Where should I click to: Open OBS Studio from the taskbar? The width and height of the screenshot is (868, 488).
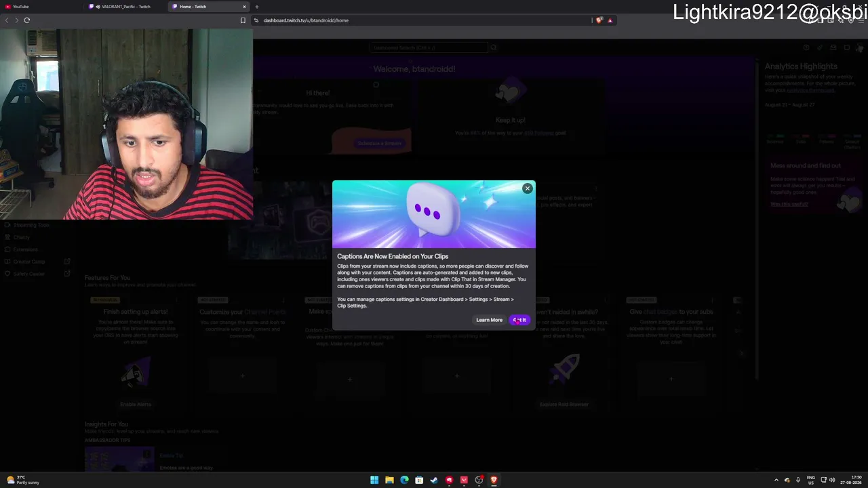(x=479, y=480)
